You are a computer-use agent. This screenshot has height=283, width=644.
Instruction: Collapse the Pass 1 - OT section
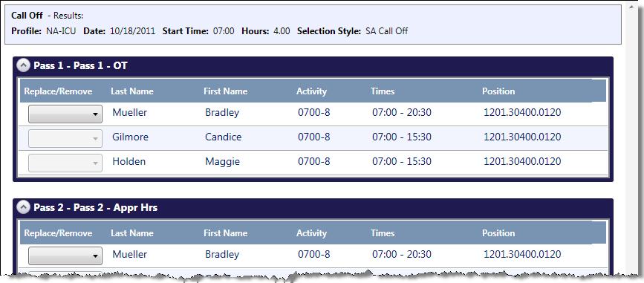24,65
